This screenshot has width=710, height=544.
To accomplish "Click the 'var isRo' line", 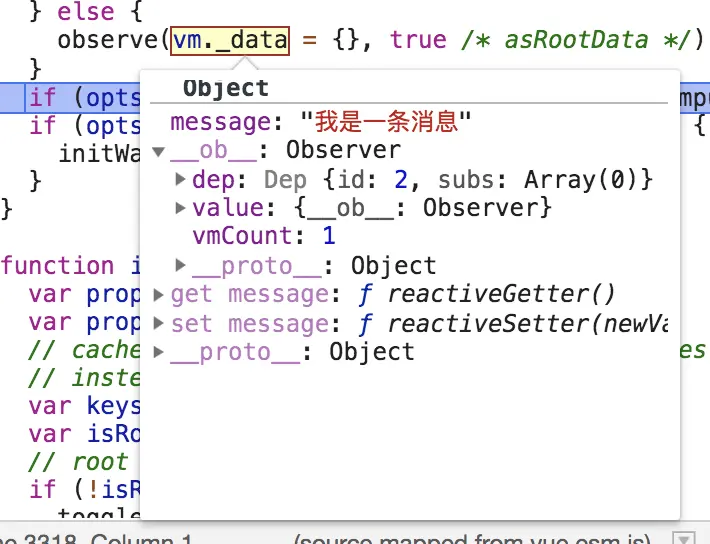I will [84, 434].
